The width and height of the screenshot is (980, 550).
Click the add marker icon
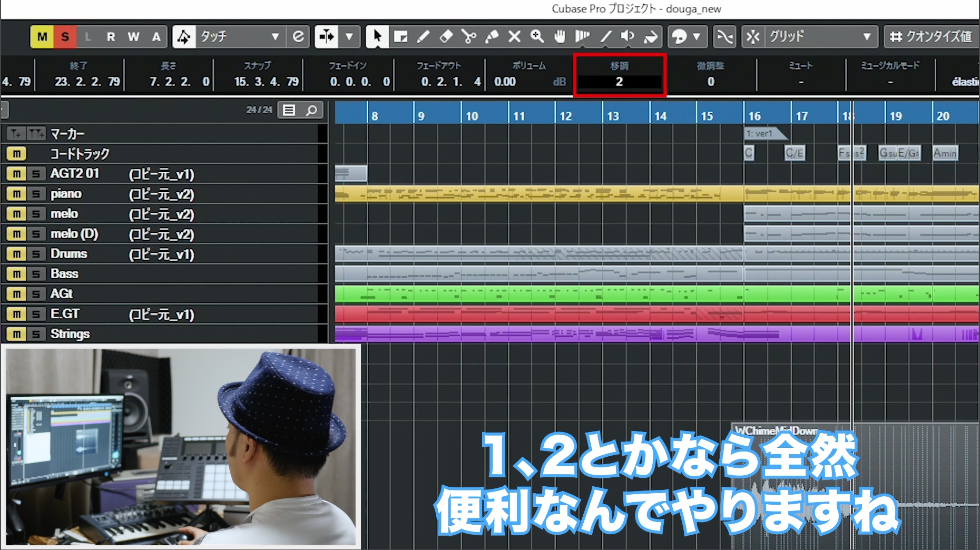pyautogui.click(x=16, y=134)
